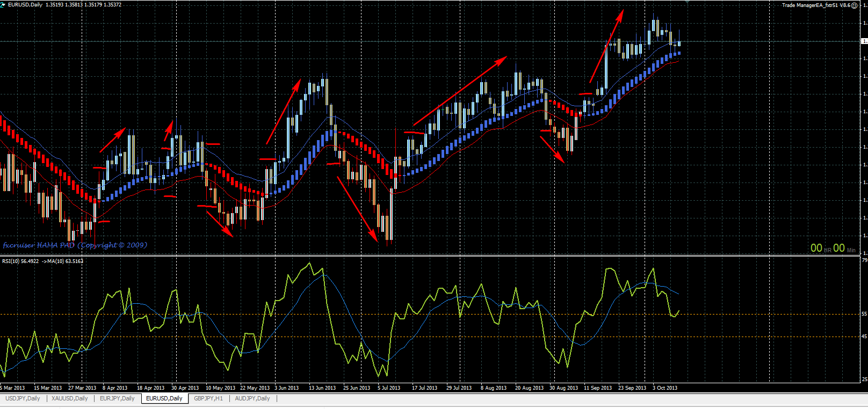Click the chart shift triangle marker at top
The height and width of the screenshot is (409, 868).
[688, 2]
